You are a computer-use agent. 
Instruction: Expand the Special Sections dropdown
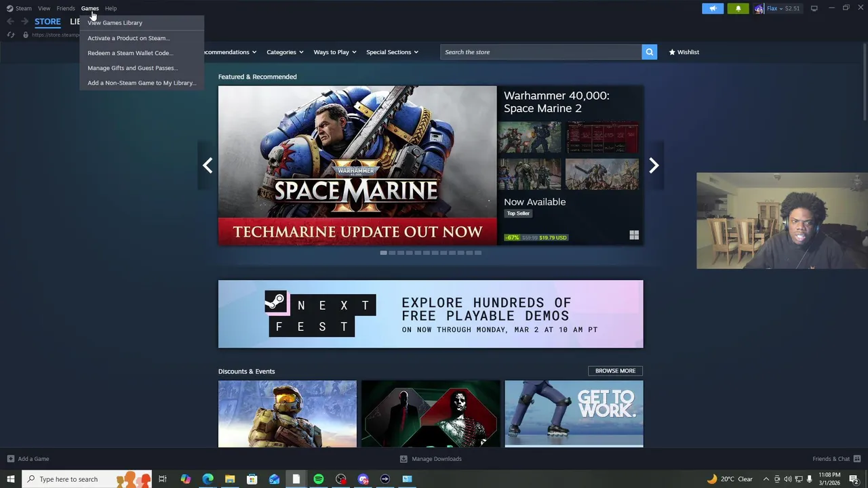393,52
